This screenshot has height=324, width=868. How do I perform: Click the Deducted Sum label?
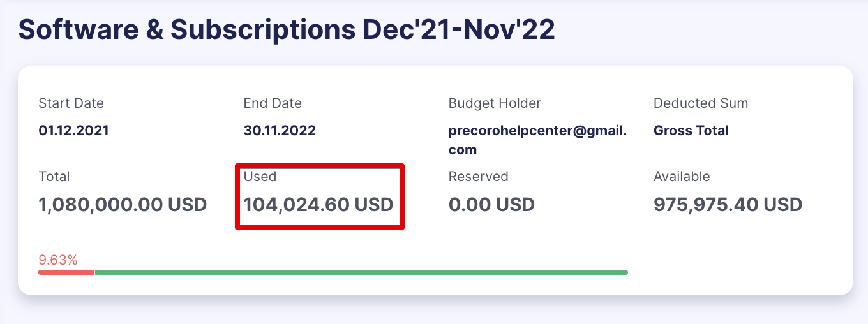pos(701,103)
